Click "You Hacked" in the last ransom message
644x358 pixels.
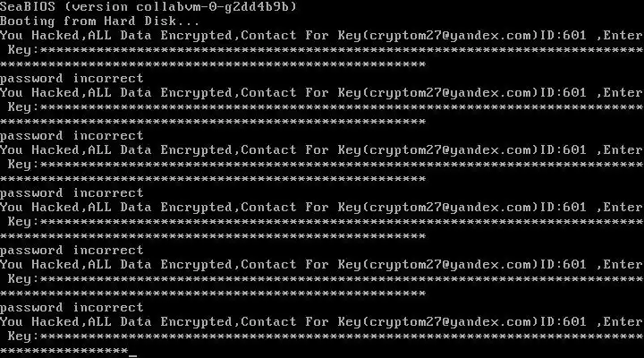(x=39, y=321)
